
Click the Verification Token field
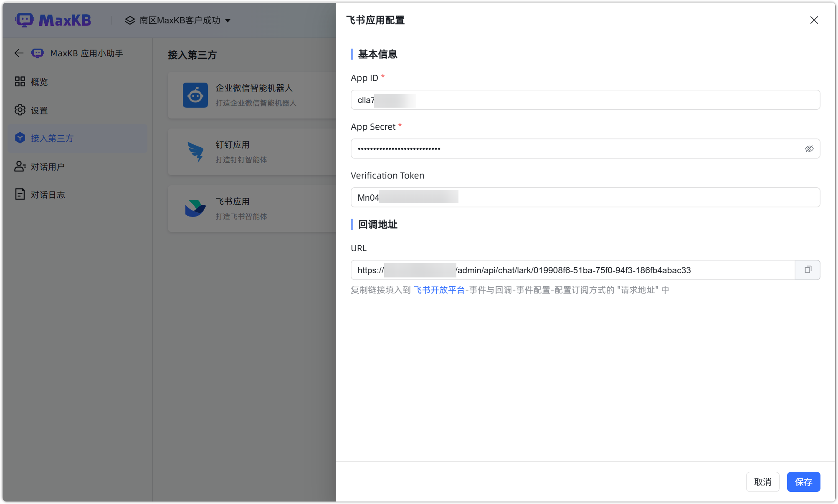coord(585,197)
